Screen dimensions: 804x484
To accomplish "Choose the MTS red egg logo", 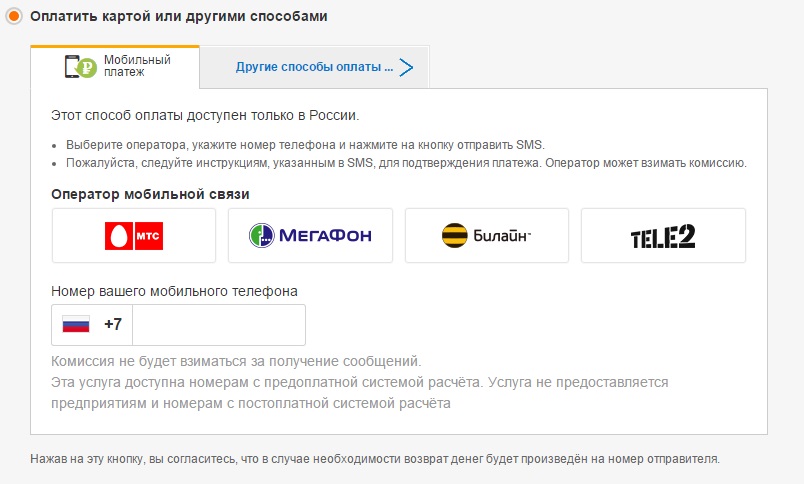I will [x=118, y=236].
